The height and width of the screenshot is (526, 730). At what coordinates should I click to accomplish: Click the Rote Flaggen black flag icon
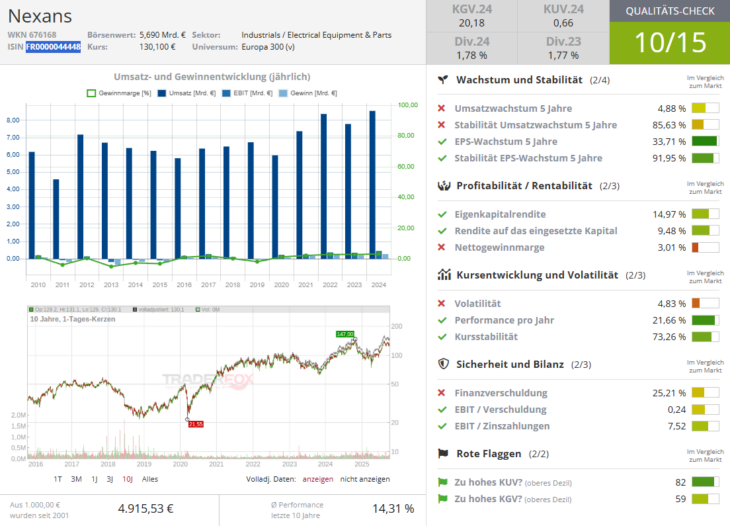(443, 453)
